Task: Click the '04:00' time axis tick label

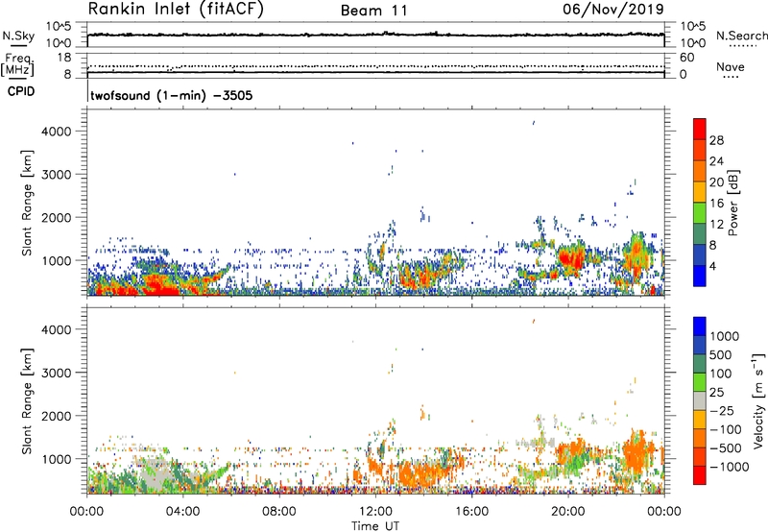Action: point(183,512)
